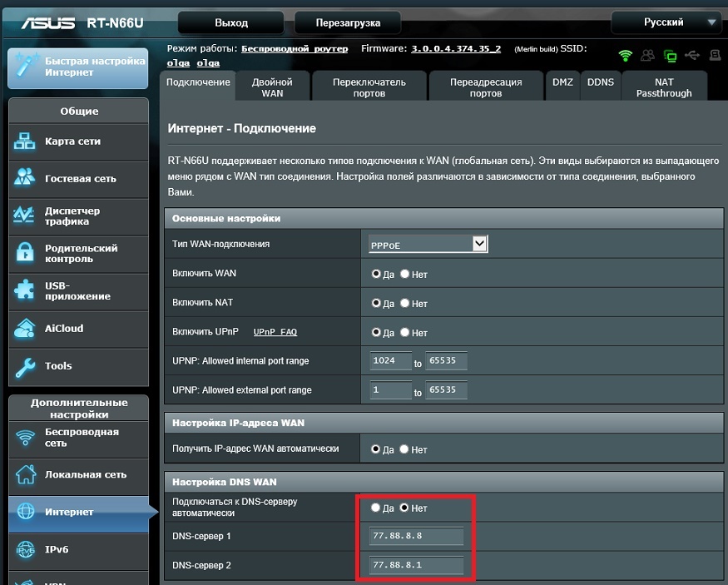
Task: Click the USB status icon in header
Action: 692,56
